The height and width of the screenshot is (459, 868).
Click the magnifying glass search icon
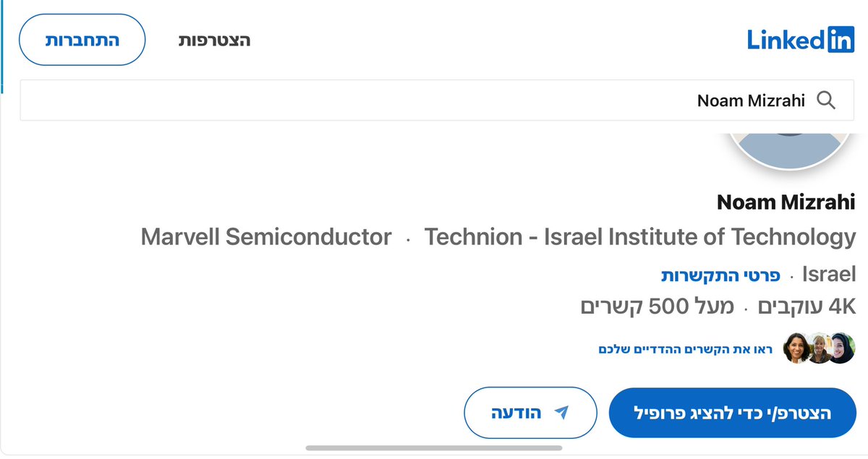point(825,100)
